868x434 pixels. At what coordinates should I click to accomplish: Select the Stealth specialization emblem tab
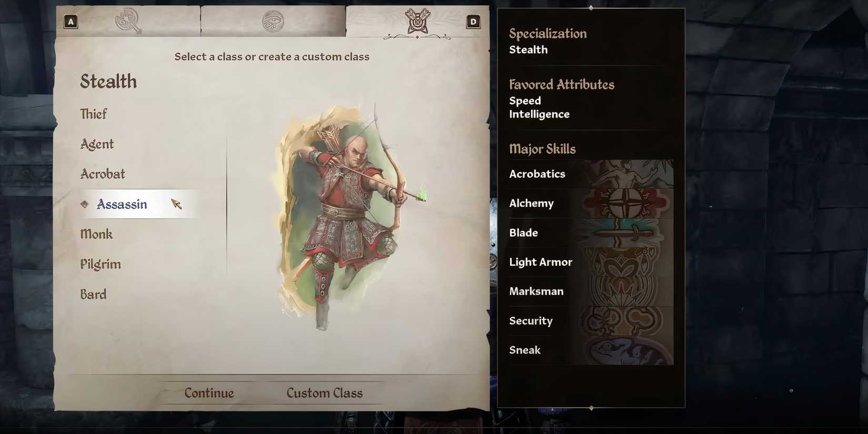[x=417, y=22]
